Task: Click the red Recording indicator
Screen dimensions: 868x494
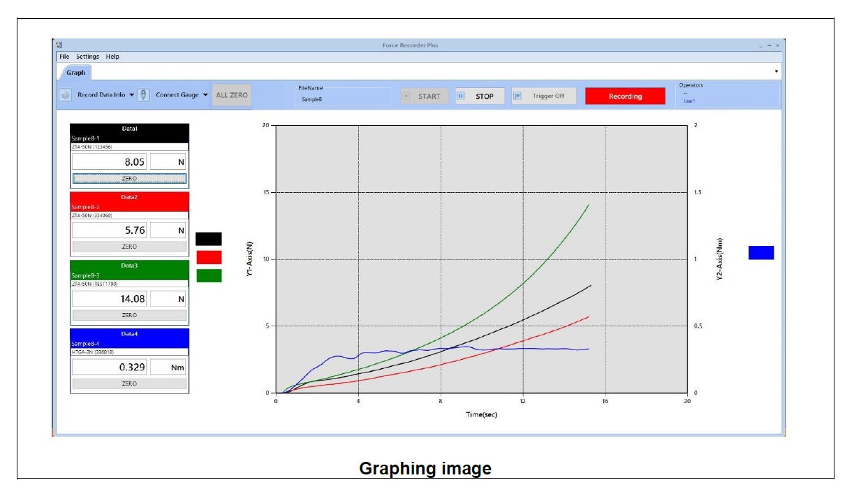Action: tap(624, 96)
